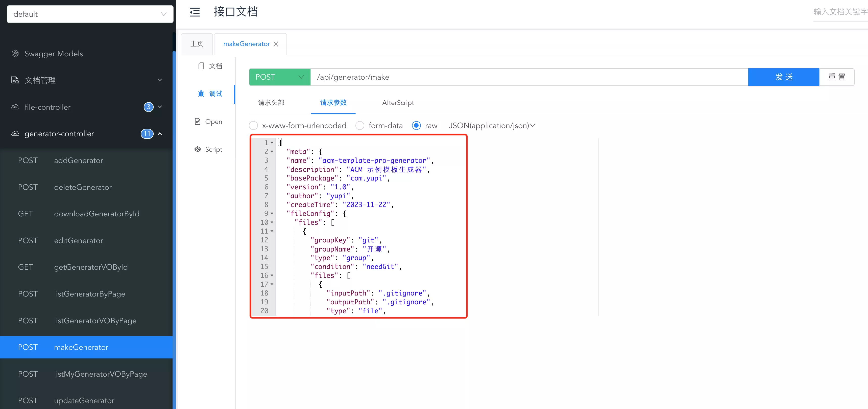
Task: Switch to the makeGenerator tab
Action: 246,44
